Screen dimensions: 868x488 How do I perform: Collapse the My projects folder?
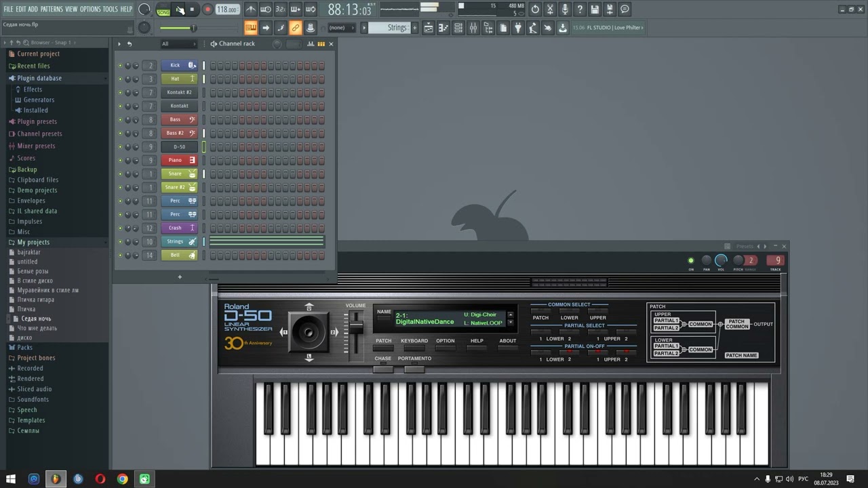click(33, 242)
